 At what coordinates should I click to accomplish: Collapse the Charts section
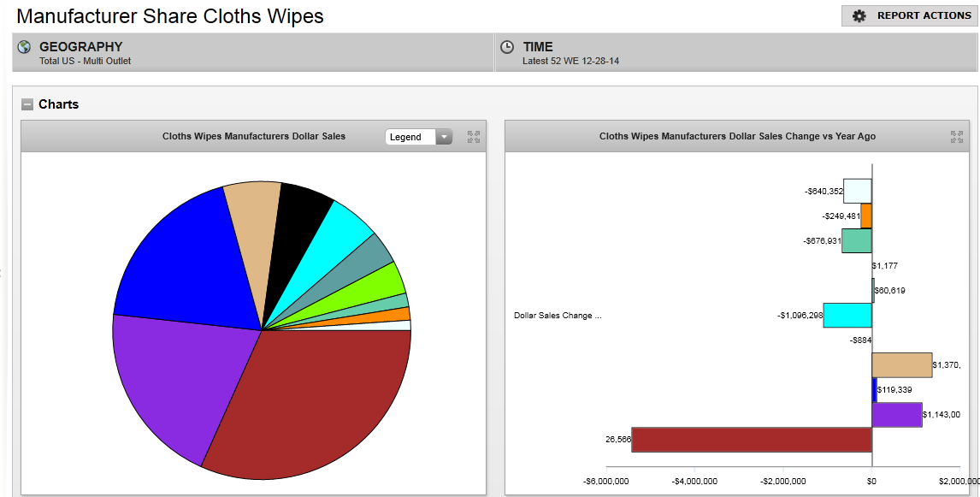[x=27, y=104]
